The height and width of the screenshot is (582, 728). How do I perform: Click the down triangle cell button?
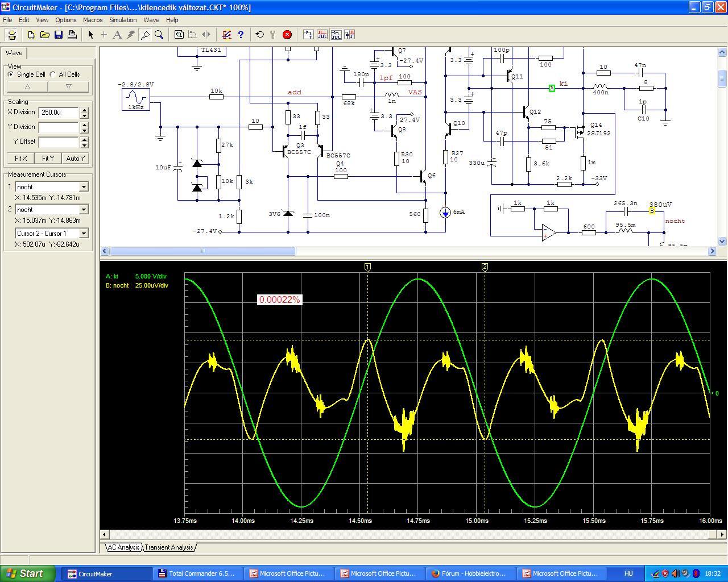tap(68, 87)
